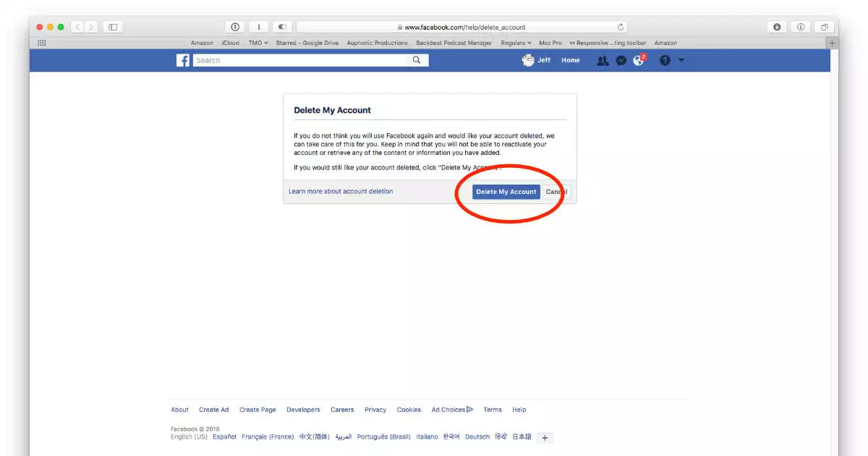Open Learn more about account deletion link
This screenshot has width=868, height=456.
341,192
